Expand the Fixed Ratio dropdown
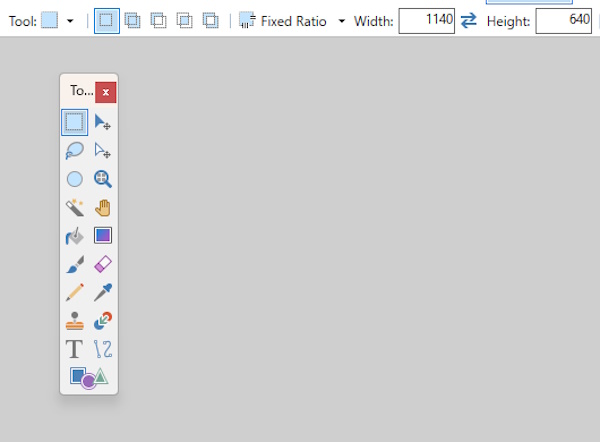 [x=342, y=21]
